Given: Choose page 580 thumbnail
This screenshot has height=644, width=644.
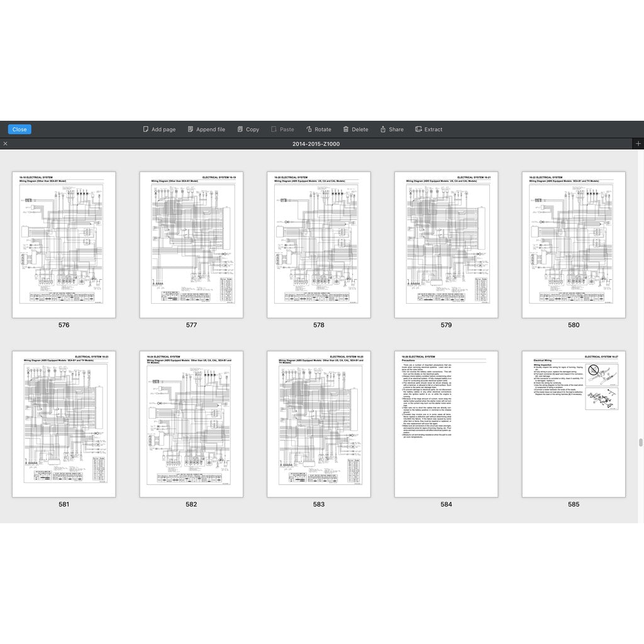Looking at the screenshot, I should 574,245.
